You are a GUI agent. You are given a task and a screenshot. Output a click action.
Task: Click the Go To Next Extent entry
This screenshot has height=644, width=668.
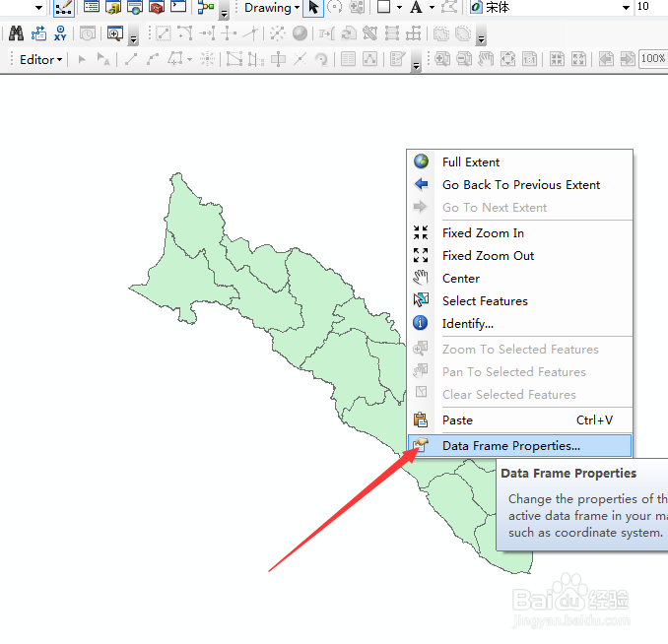[x=520, y=207]
